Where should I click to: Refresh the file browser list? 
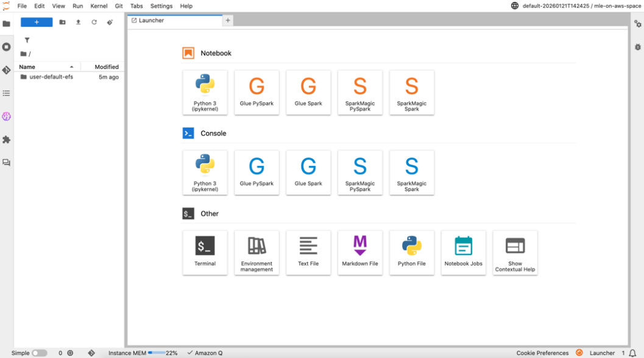click(x=94, y=22)
